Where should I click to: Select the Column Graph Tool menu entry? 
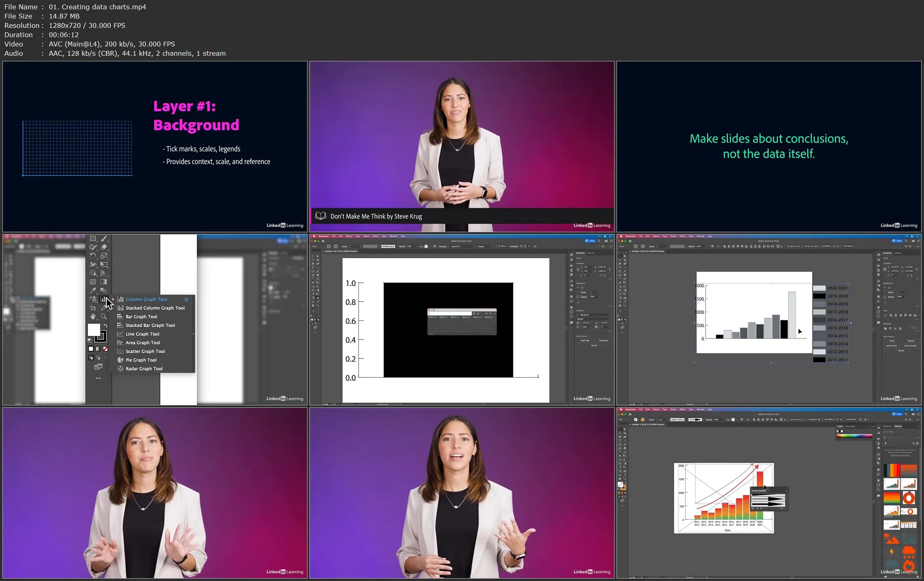(x=146, y=299)
